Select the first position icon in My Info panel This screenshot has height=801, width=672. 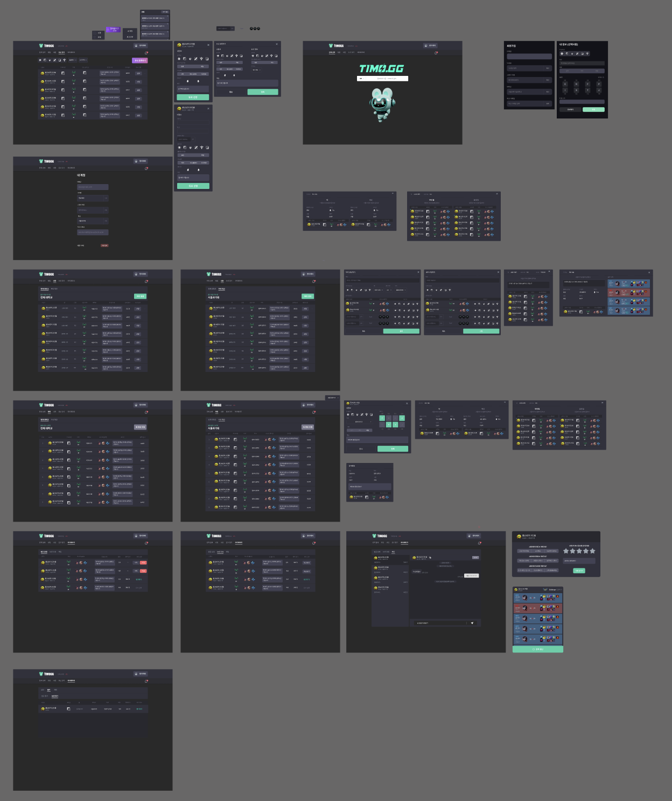(562, 54)
